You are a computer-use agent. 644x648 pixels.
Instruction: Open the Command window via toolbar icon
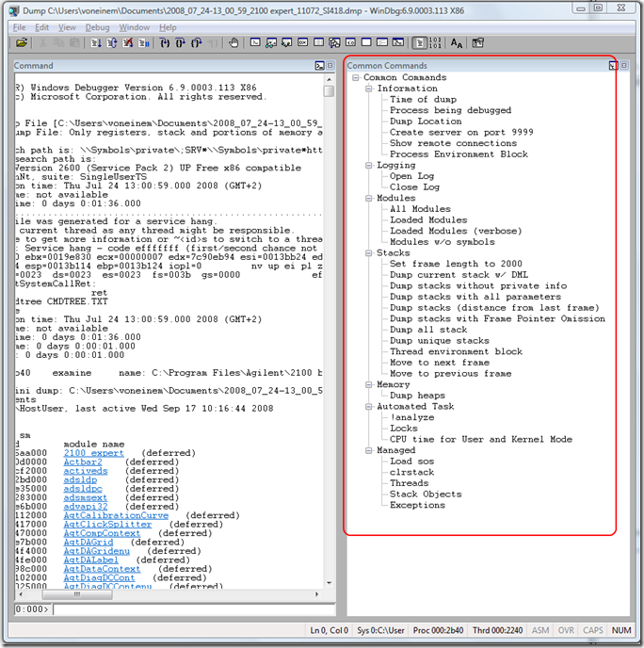click(x=255, y=42)
